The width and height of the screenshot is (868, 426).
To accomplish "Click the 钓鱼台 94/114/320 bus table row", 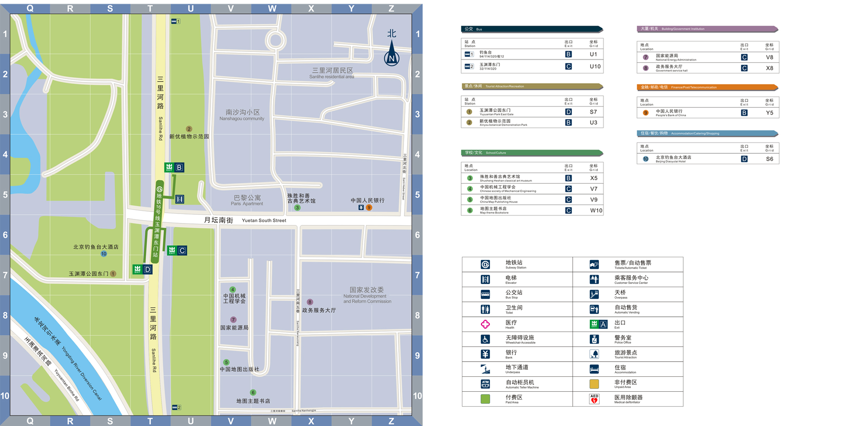I will click(x=532, y=54).
